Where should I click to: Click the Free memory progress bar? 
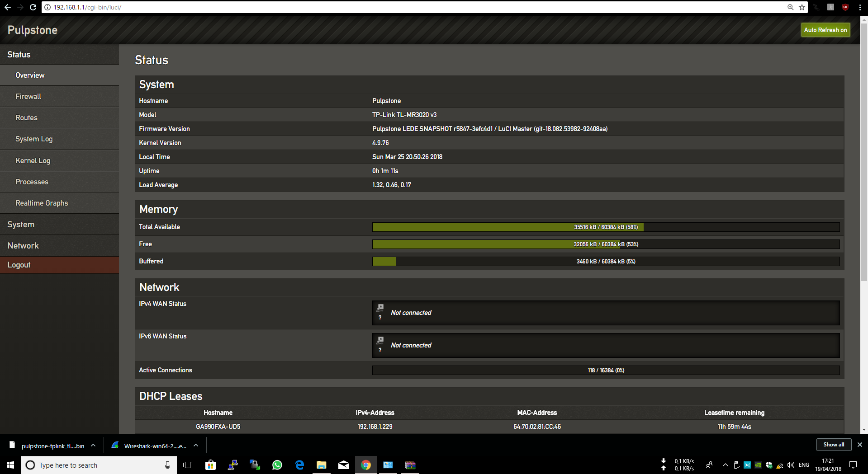(606, 244)
